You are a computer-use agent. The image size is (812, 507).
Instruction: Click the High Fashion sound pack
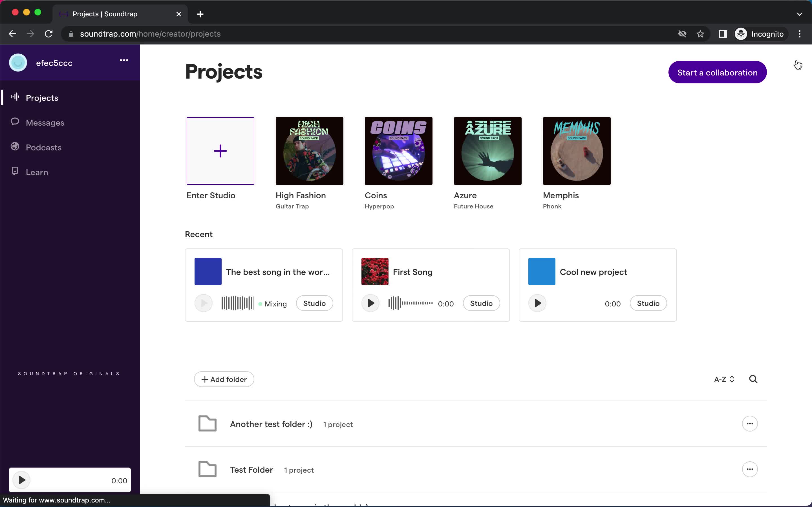coord(310,151)
